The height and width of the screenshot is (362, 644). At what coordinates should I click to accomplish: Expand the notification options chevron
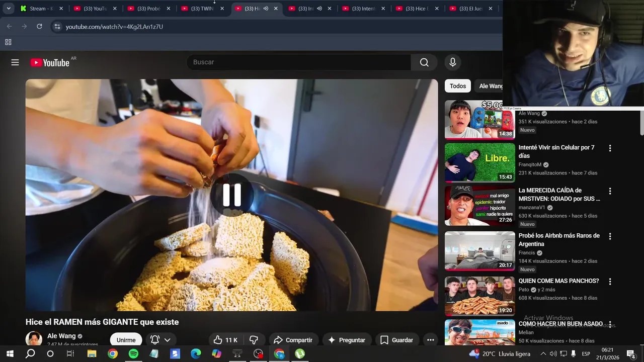167,340
